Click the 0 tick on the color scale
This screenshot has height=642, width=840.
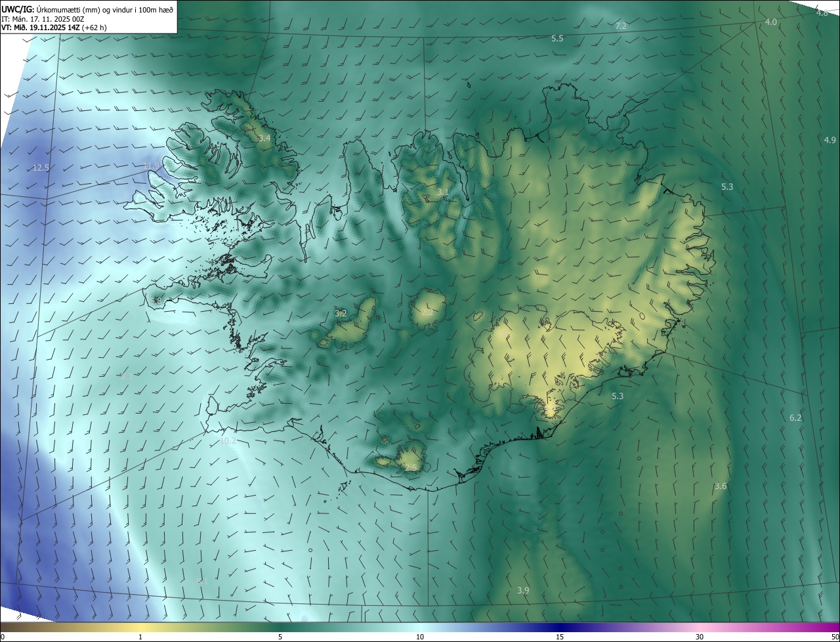pyautogui.click(x=3, y=637)
